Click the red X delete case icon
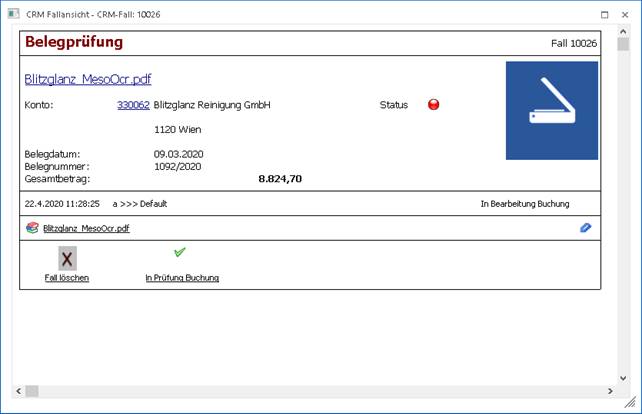Screen dimensions: 642x414 [x=67, y=259]
